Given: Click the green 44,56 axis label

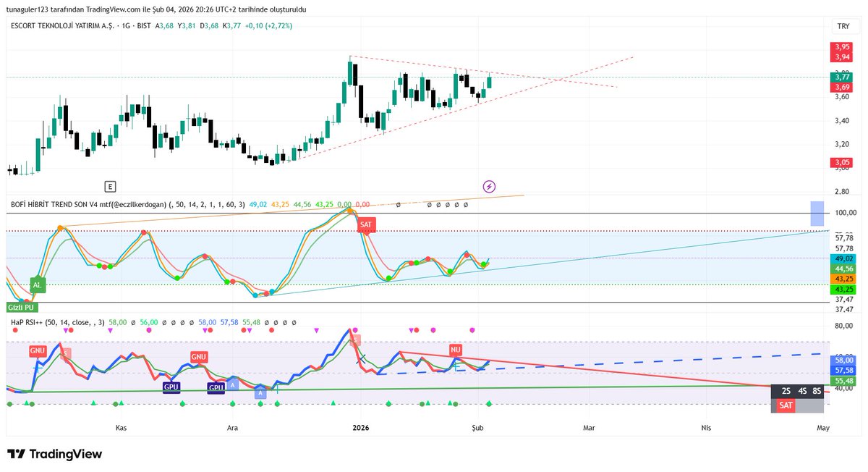Looking at the screenshot, I should (844, 269).
